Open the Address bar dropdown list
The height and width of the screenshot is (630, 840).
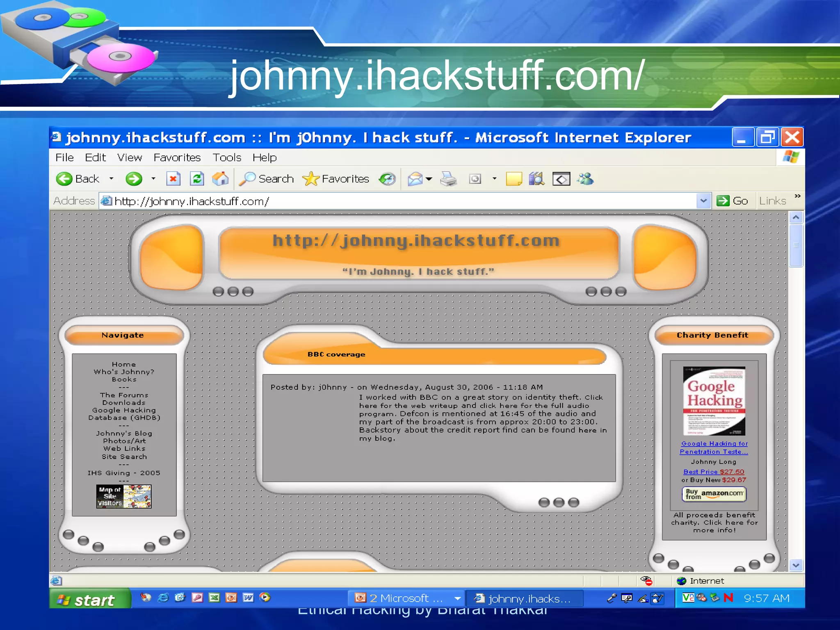coord(703,201)
